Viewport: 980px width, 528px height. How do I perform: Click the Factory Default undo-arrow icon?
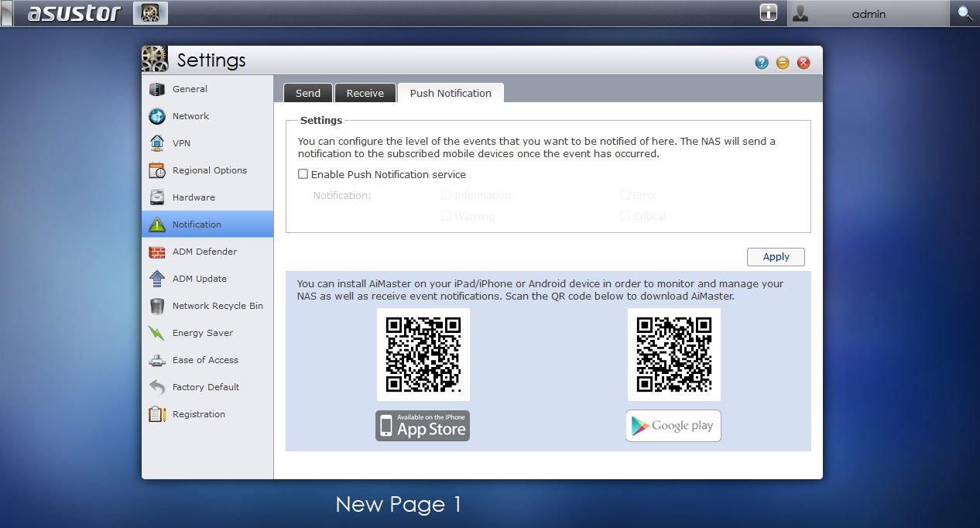tap(157, 387)
